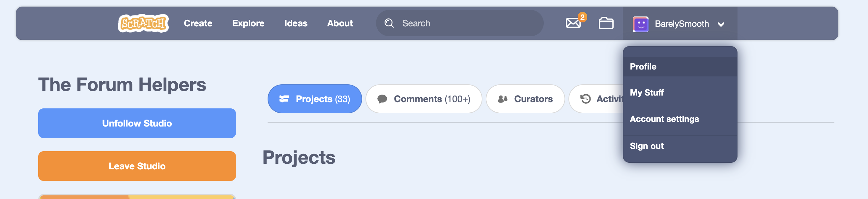Click the search magnifier icon
Viewport: 868px width, 199px height.
click(389, 23)
